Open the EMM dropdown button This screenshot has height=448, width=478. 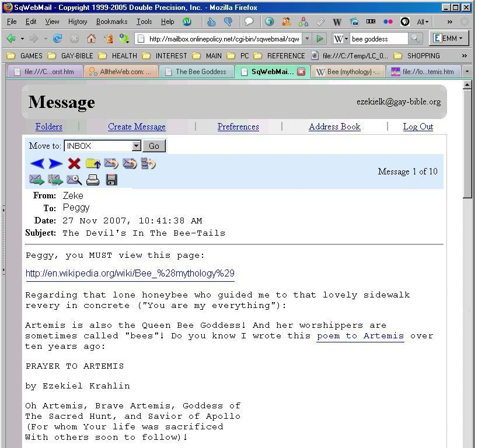449,38
